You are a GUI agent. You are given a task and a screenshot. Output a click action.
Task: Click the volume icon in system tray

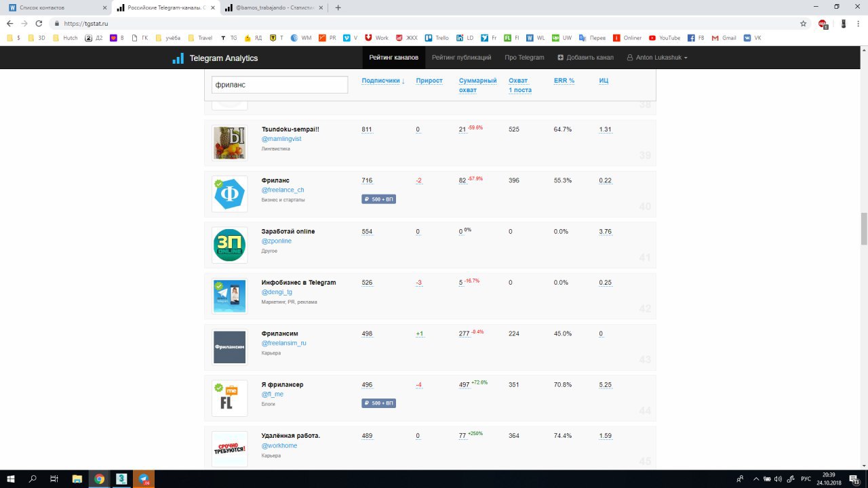[778, 479]
